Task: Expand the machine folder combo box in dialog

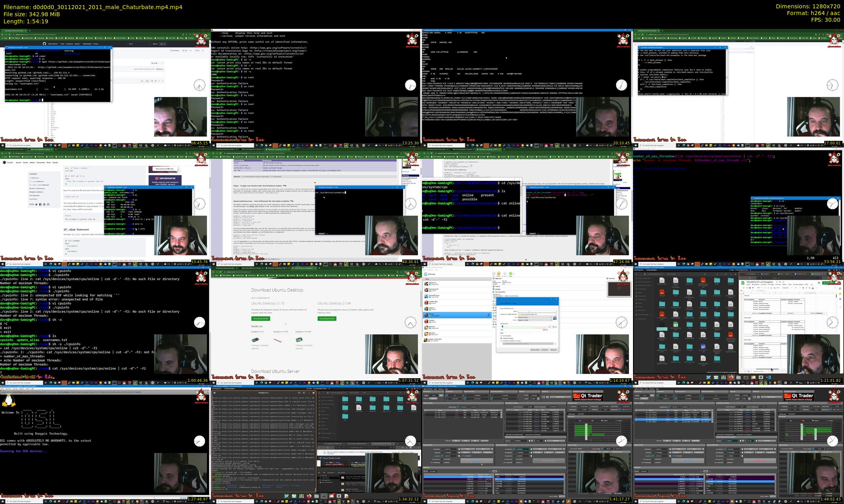Action: pos(555,314)
